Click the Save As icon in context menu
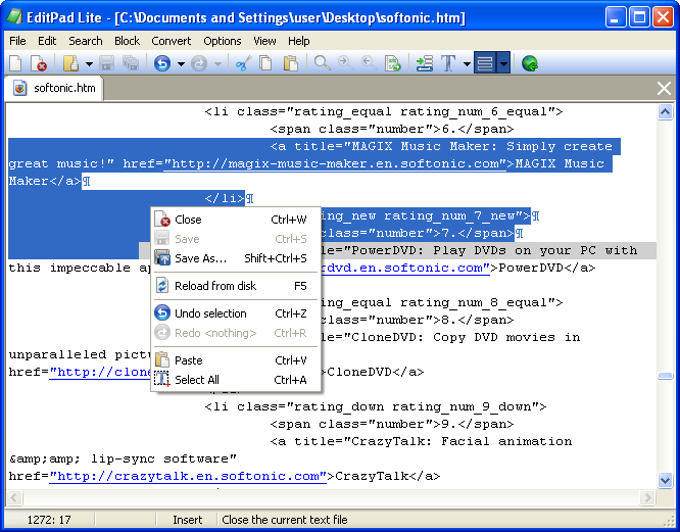Screen dimensions: 680x532 click(x=162, y=258)
